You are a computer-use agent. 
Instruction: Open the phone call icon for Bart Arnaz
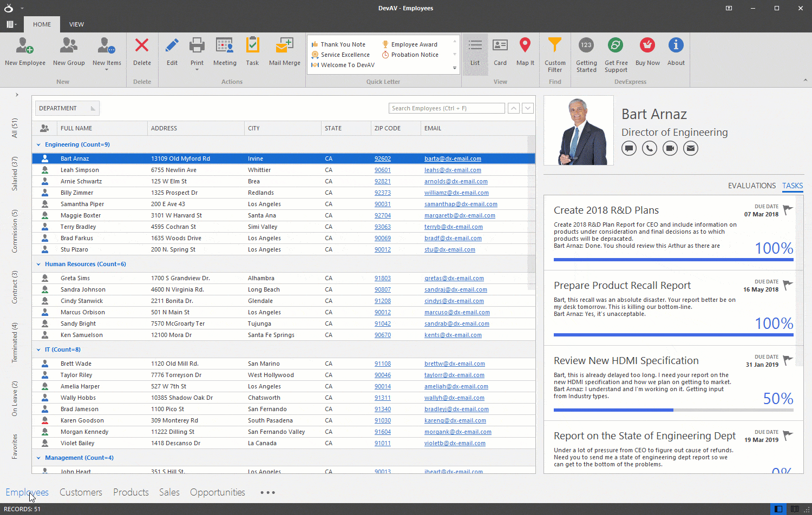(x=649, y=148)
